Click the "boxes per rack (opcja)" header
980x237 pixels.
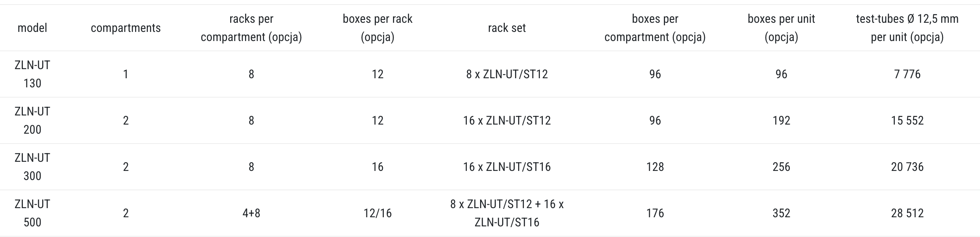click(x=377, y=28)
